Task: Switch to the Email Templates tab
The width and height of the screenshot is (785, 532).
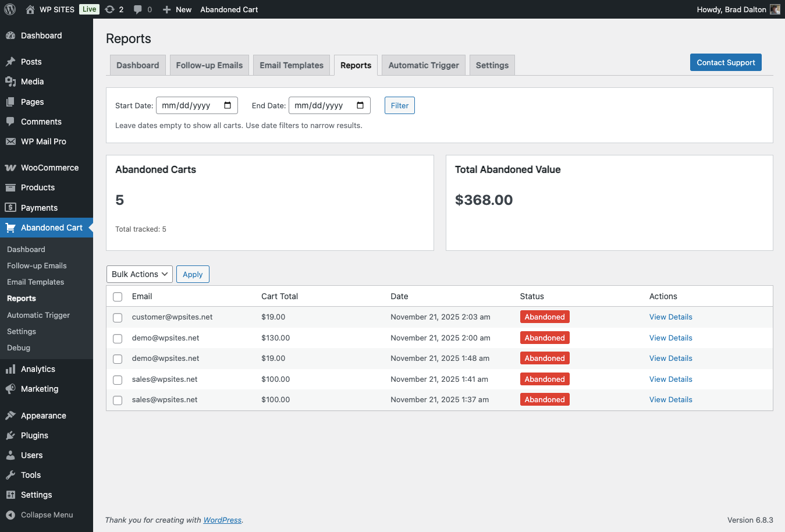Action: coord(291,65)
